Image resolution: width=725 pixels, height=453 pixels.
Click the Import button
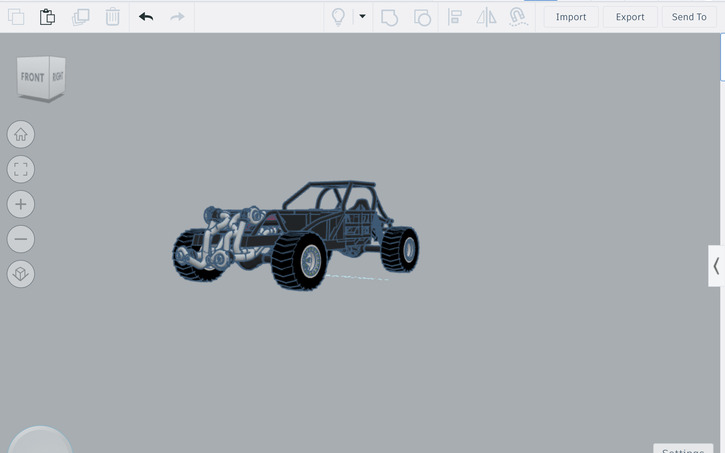click(571, 17)
